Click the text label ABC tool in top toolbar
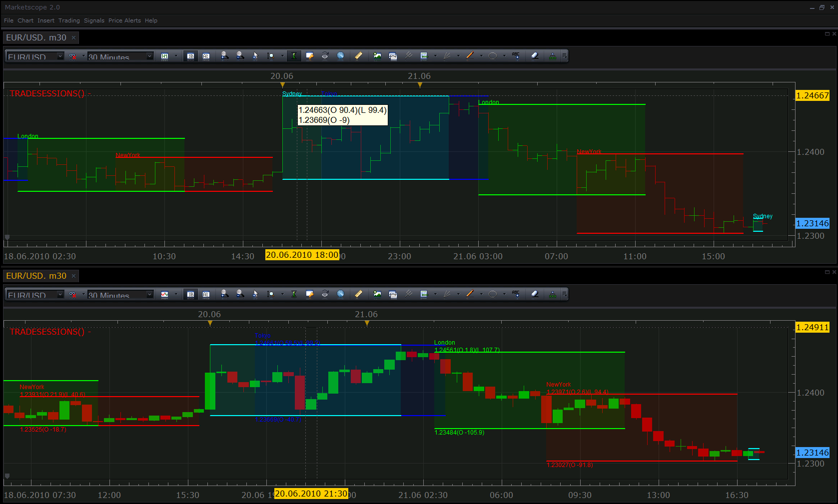 (x=516, y=56)
